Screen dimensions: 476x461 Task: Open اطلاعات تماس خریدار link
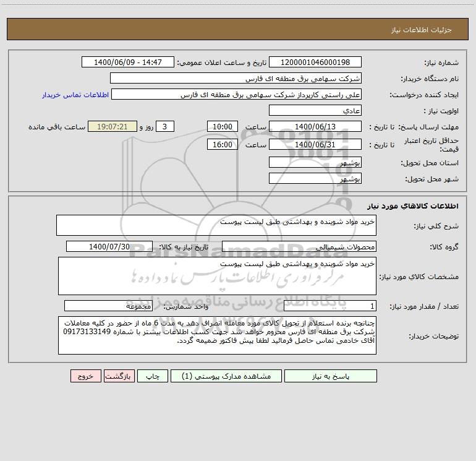[x=75, y=95]
